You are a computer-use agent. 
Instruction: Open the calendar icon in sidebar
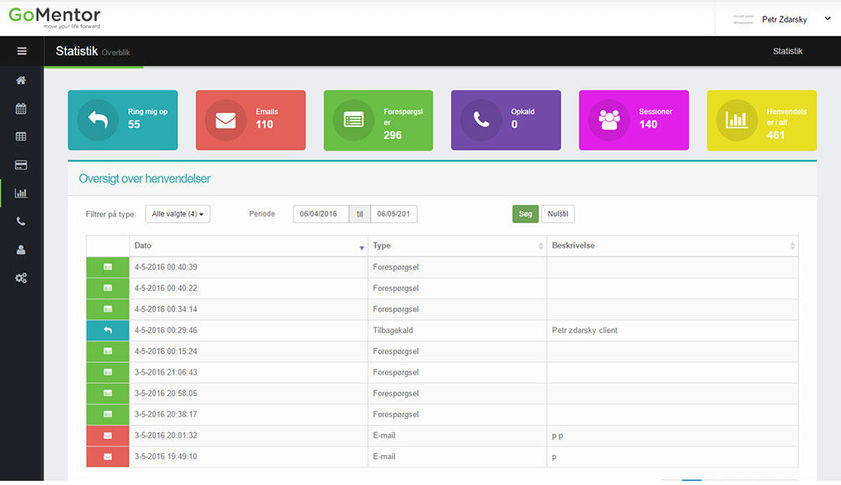pos(21,108)
